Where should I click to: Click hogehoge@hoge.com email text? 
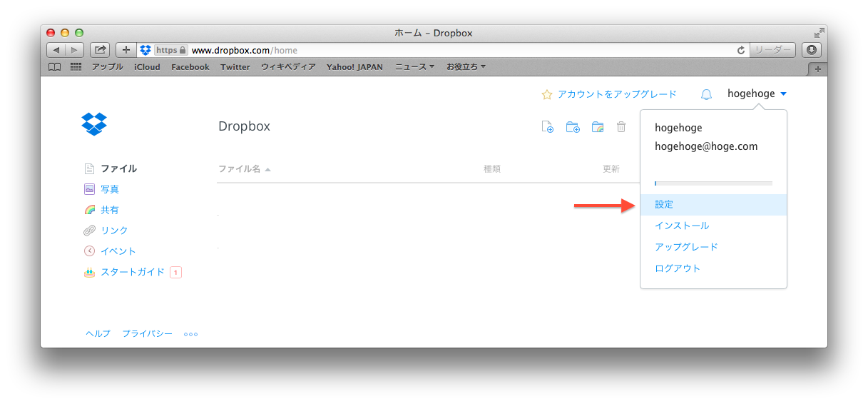[x=706, y=146]
